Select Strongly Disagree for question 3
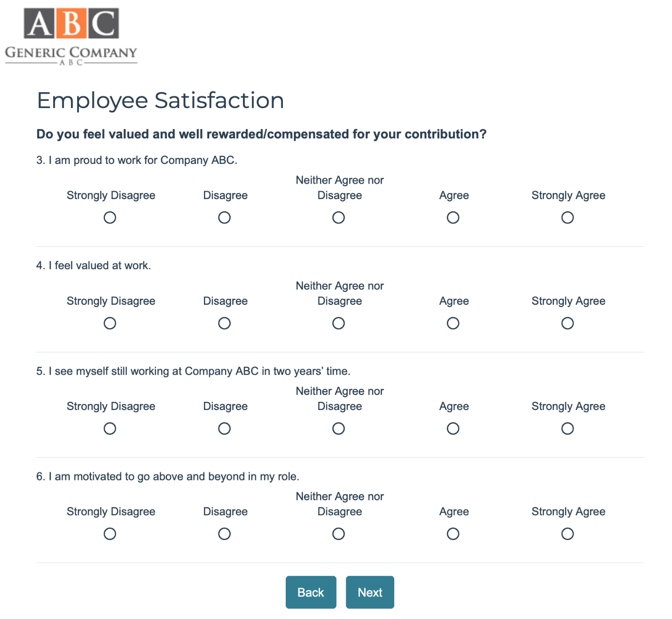672x619 pixels. 110,217
